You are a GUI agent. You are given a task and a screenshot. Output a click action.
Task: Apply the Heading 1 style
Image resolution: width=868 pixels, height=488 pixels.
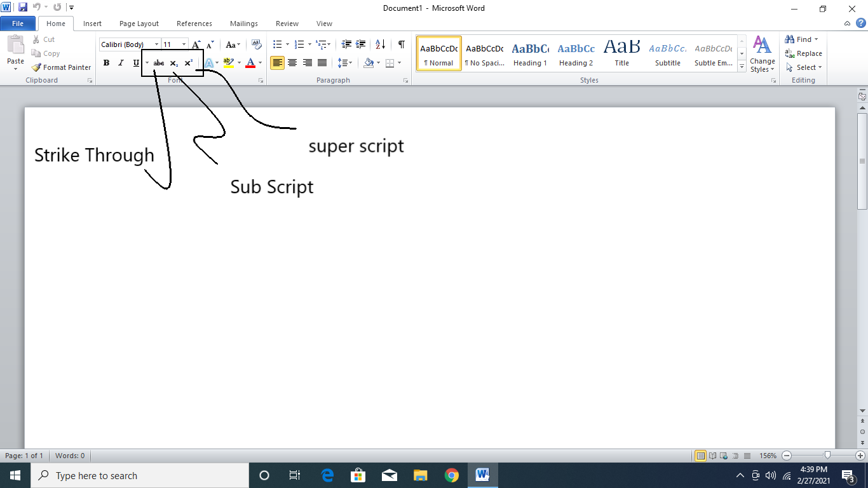[x=530, y=53]
